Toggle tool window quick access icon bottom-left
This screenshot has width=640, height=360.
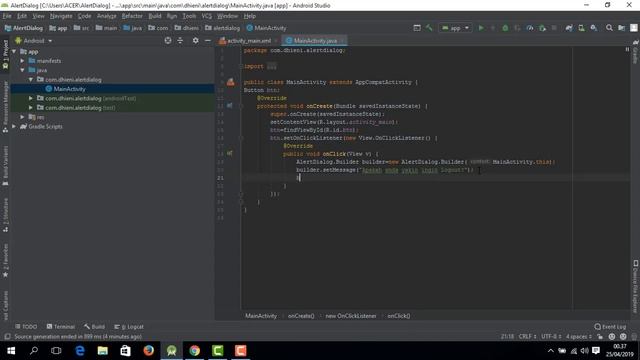click(7, 337)
